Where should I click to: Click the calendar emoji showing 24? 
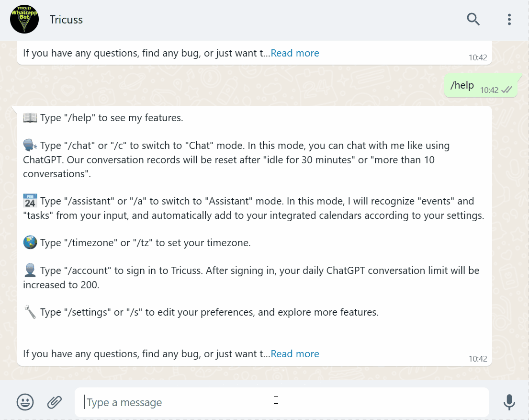[x=30, y=201]
